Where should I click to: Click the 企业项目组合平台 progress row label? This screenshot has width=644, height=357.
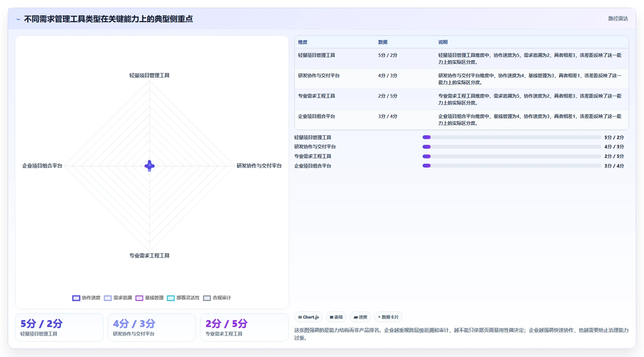(313, 166)
